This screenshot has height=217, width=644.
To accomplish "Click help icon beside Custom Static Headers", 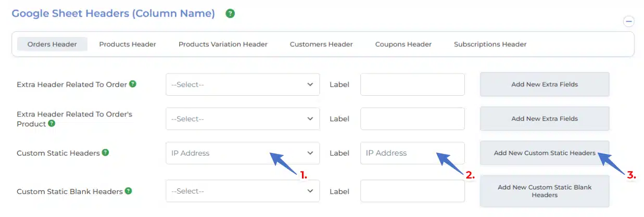I will click(105, 152).
